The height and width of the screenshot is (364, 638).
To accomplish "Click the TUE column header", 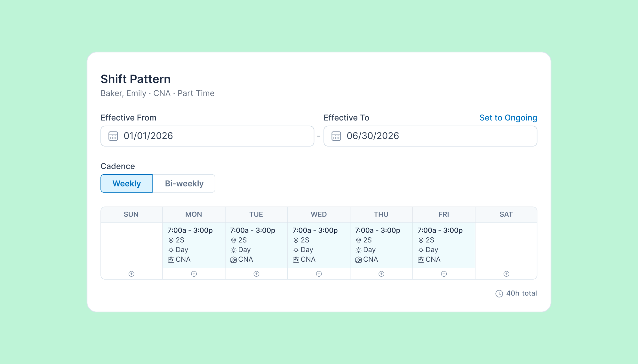I will (256, 215).
